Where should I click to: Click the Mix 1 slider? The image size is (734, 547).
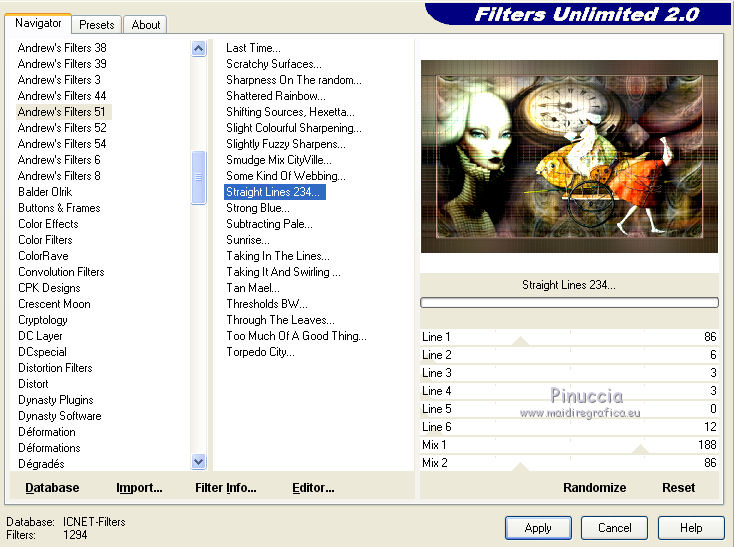tap(569, 445)
